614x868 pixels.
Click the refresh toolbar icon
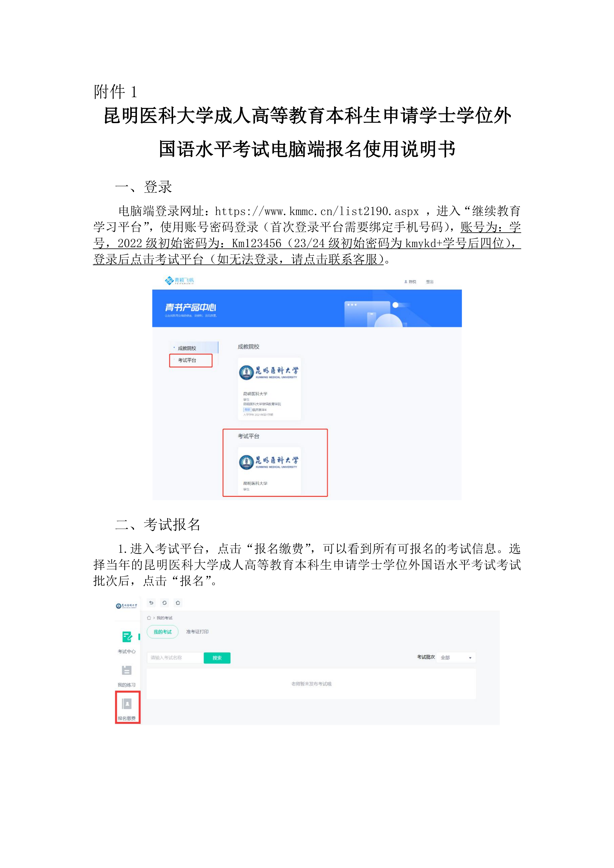click(x=165, y=603)
